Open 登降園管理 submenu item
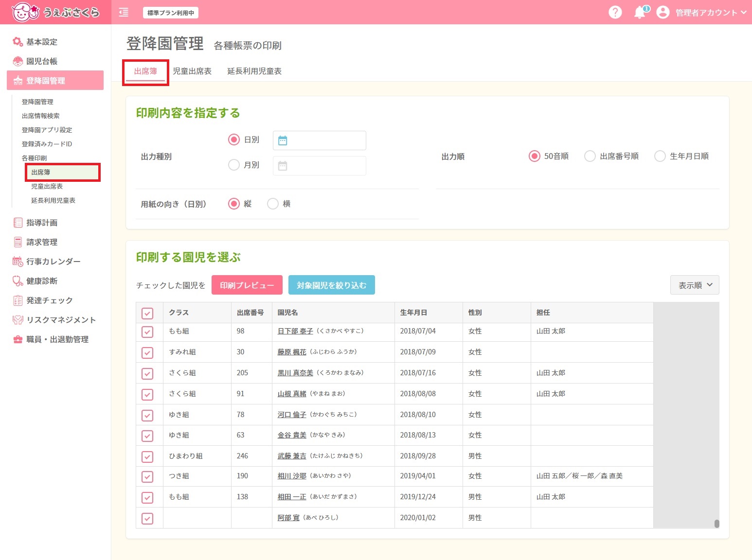 (x=37, y=102)
